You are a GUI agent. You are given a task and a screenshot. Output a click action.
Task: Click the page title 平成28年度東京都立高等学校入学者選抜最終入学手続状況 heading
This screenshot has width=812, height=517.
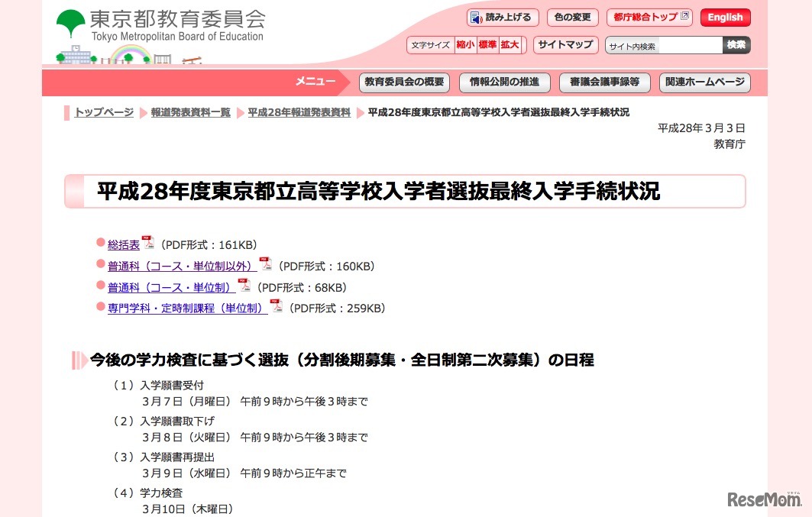coord(379,191)
